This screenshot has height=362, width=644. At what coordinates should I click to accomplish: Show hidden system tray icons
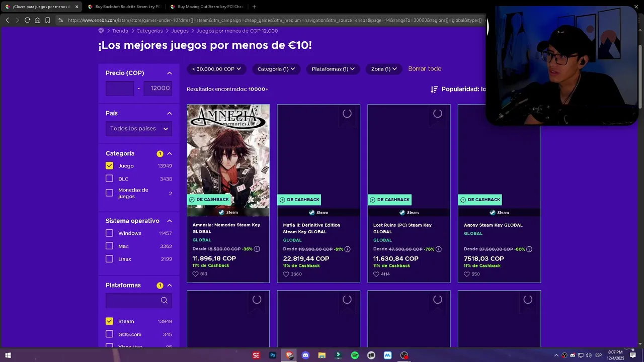click(556, 355)
